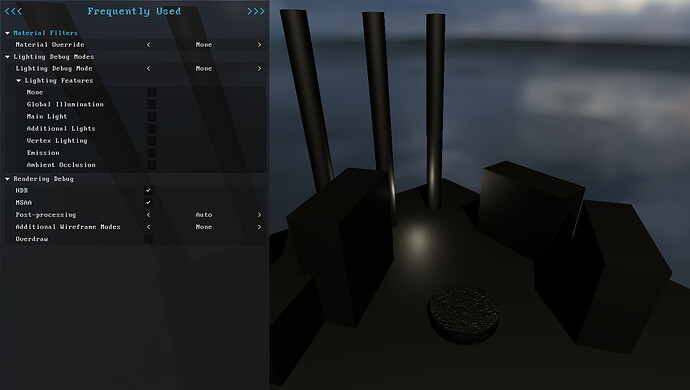Uncheck the HDR checkbox
The image size is (690, 390).
[x=148, y=191]
